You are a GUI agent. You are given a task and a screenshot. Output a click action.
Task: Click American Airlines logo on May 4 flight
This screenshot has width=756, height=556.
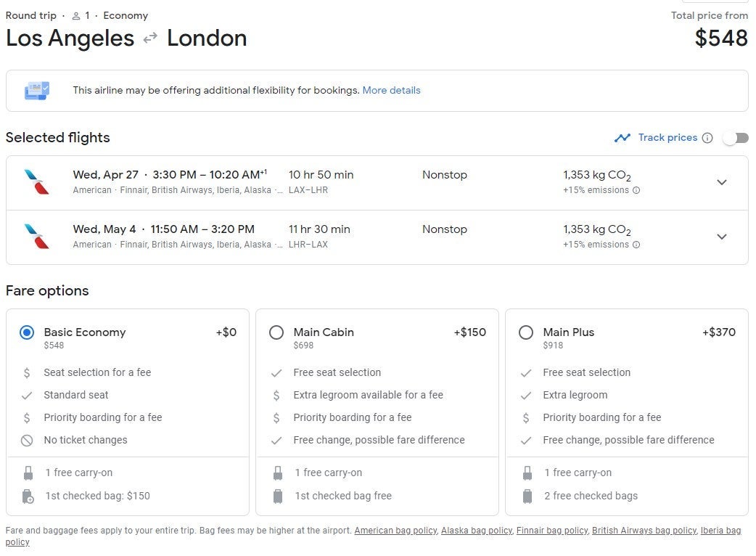pos(37,237)
